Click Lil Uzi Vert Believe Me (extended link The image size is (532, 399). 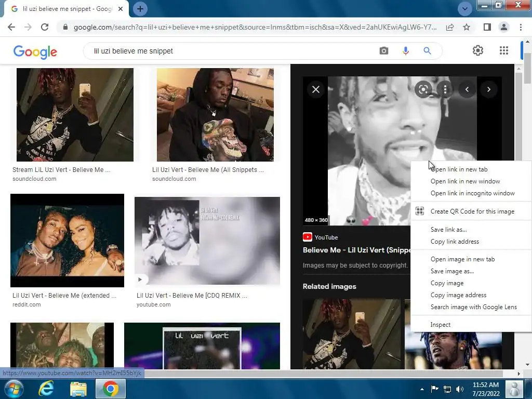coord(64,296)
